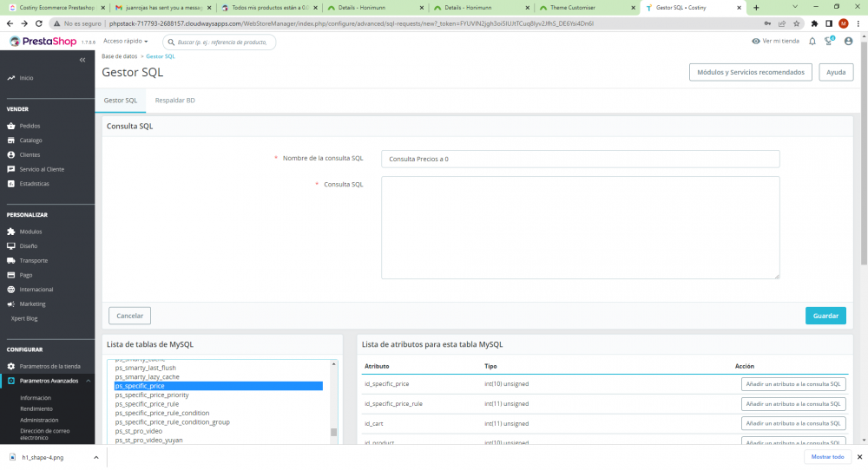Open Diseño in the sidebar
The height and width of the screenshot is (470, 868).
(x=29, y=246)
